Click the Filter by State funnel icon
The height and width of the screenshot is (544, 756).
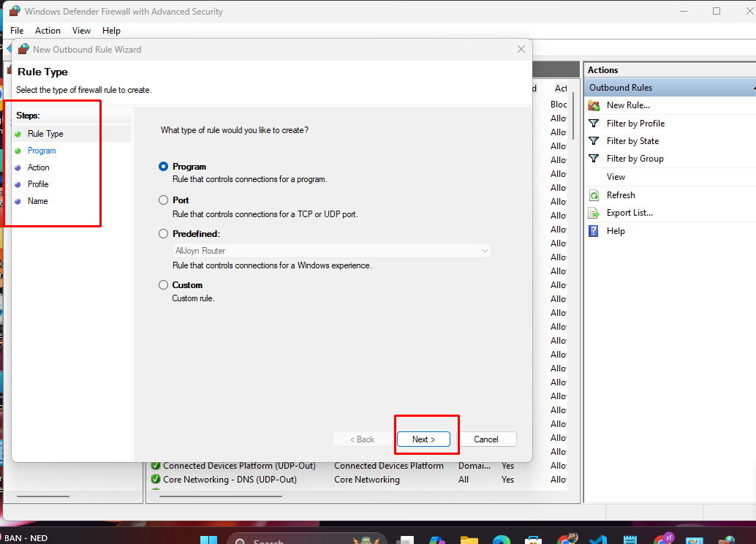[x=594, y=141]
